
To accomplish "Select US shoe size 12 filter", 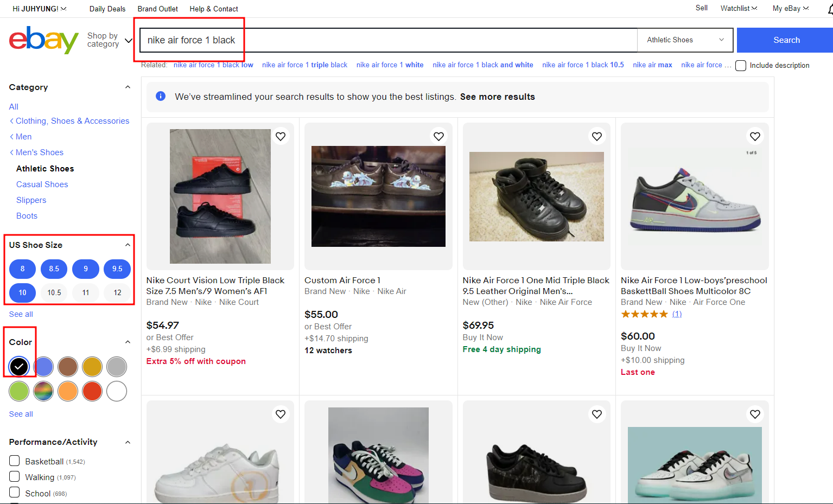I will [x=117, y=292].
